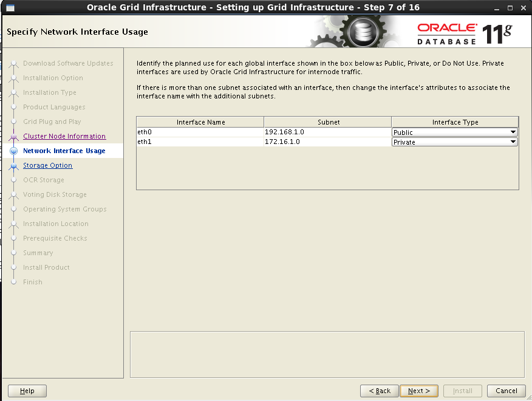The image size is (532, 401).
Task: Click the 192.168.1.0 subnet cell
Action: (x=327, y=132)
